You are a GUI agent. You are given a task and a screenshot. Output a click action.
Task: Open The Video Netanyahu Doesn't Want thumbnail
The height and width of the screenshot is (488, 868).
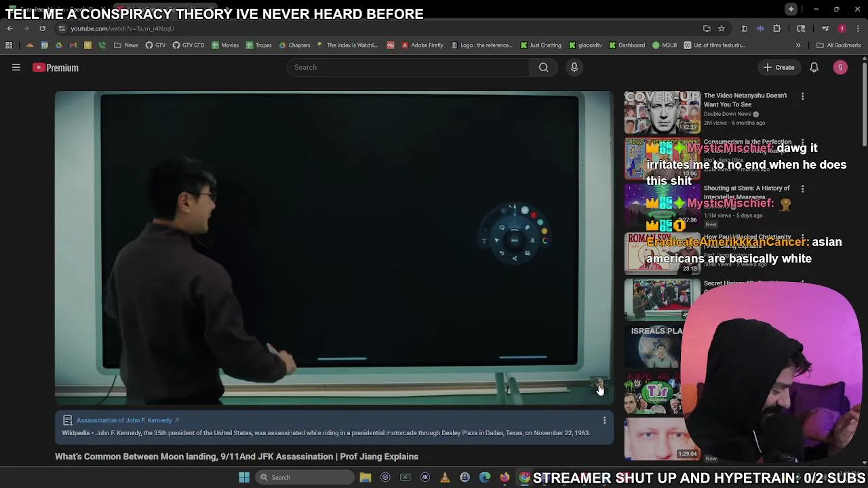662,112
